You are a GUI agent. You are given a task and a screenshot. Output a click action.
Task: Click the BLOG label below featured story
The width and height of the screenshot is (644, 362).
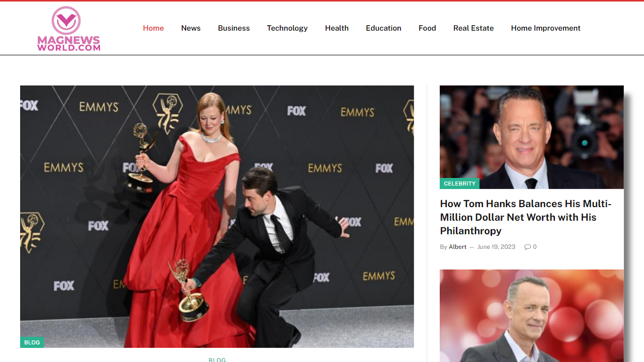tap(217, 359)
